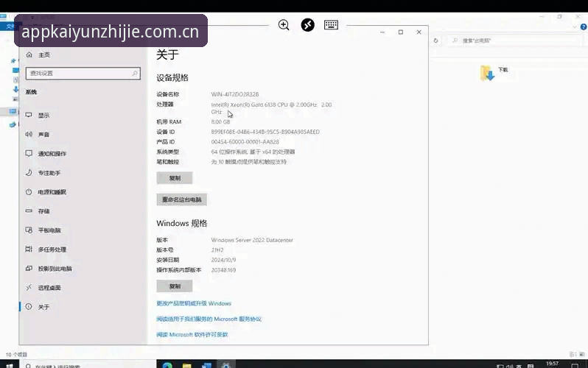
Task: Click the zoom magnifier icon in remote toolbar
Action: (x=284, y=25)
